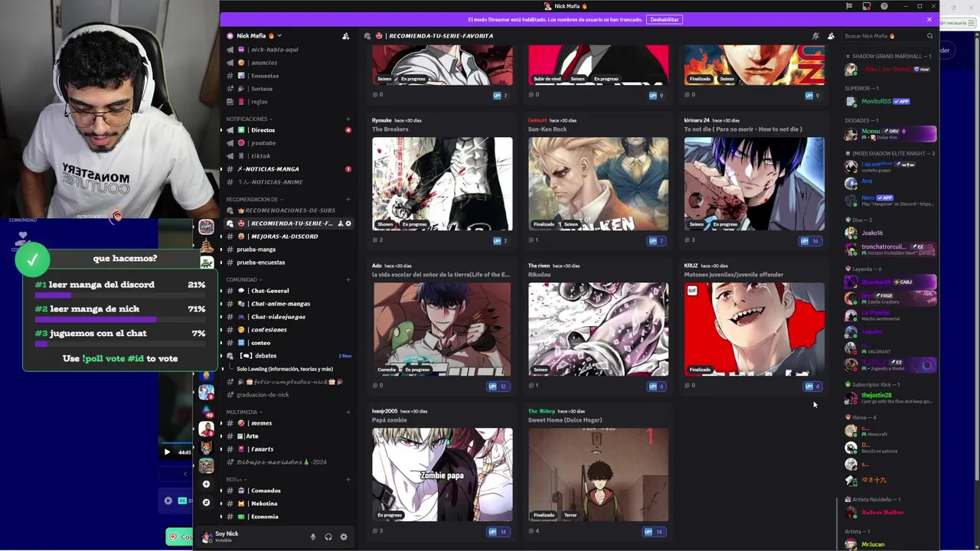
Task: Open the Sweet Home (Dulce Hogar) cover image
Action: tap(598, 474)
